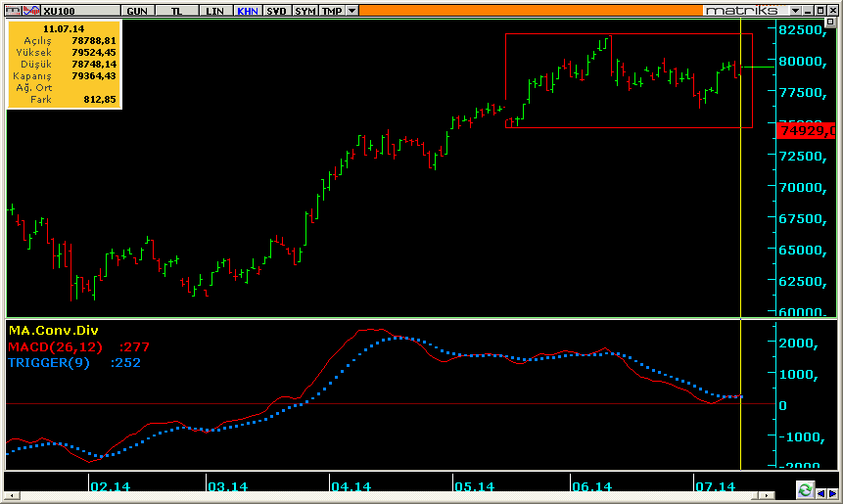Select the SVD tab in the toolbar

[277, 10]
